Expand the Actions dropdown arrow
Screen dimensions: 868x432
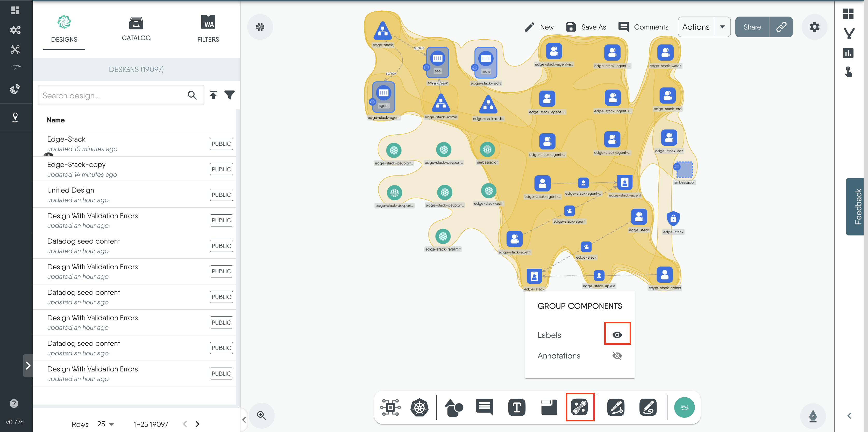point(722,27)
